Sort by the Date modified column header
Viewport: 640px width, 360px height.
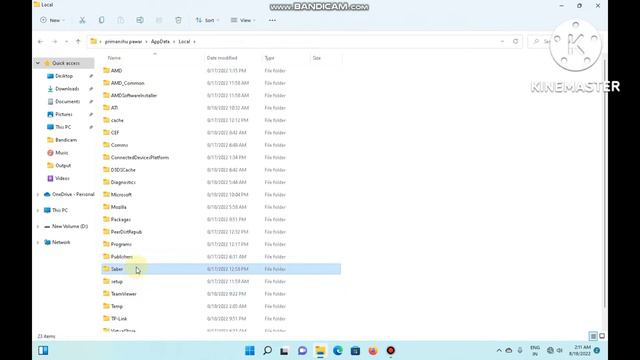(x=222, y=58)
